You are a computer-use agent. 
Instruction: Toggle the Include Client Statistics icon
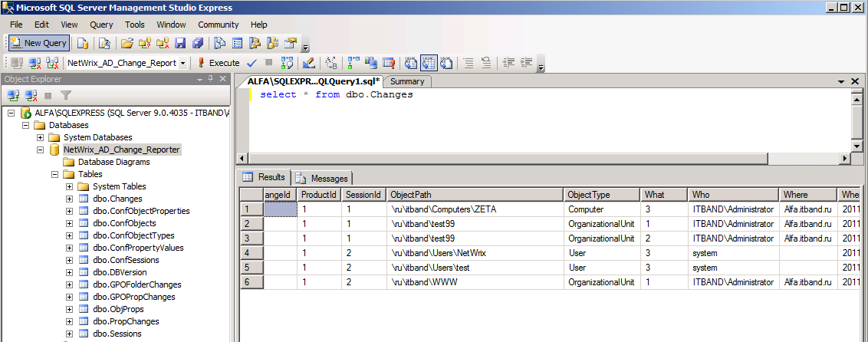click(370, 63)
